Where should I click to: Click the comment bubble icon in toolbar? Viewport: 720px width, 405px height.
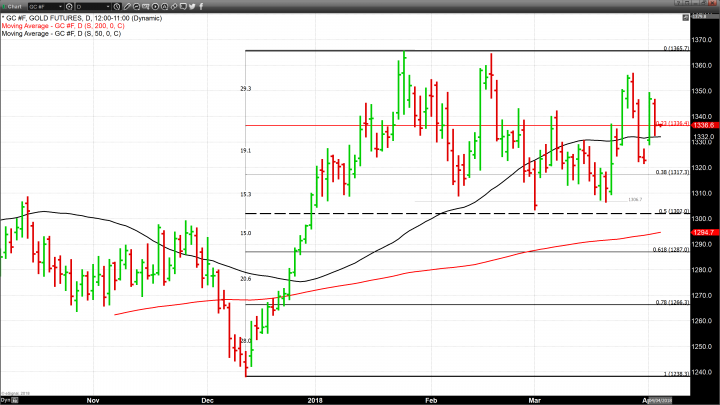click(136, 6)
